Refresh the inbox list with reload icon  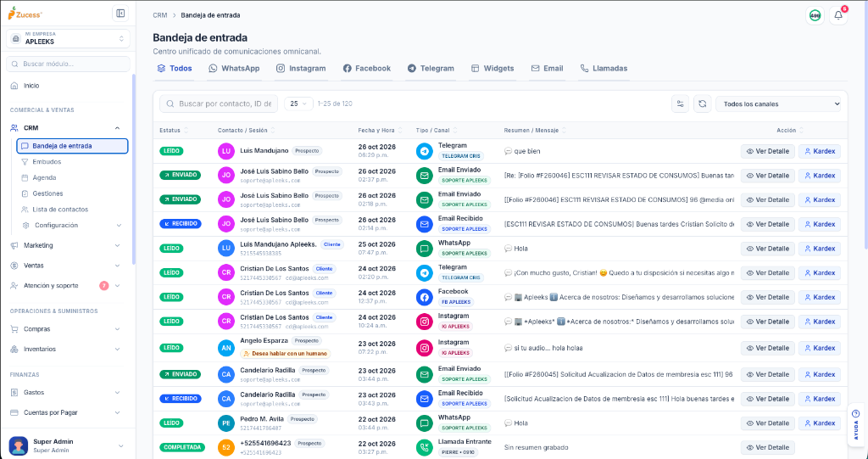tap(703, 104)
